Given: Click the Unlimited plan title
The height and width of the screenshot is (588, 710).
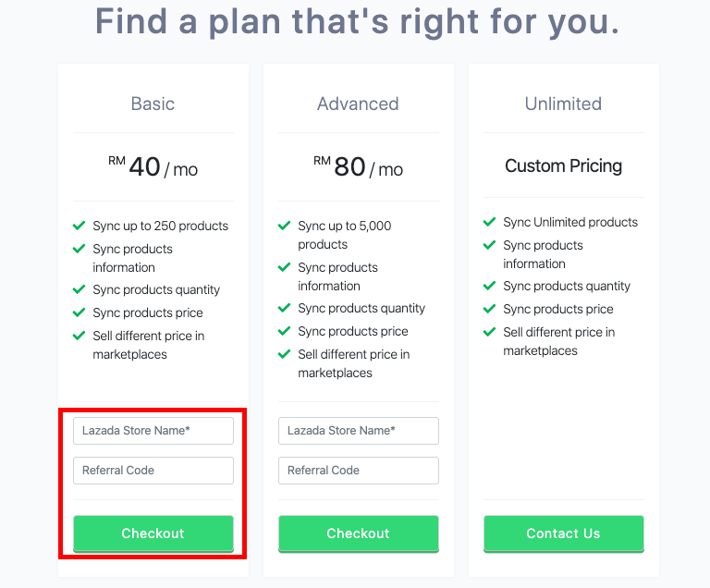Looking at the screenshot, I should 563,104.
